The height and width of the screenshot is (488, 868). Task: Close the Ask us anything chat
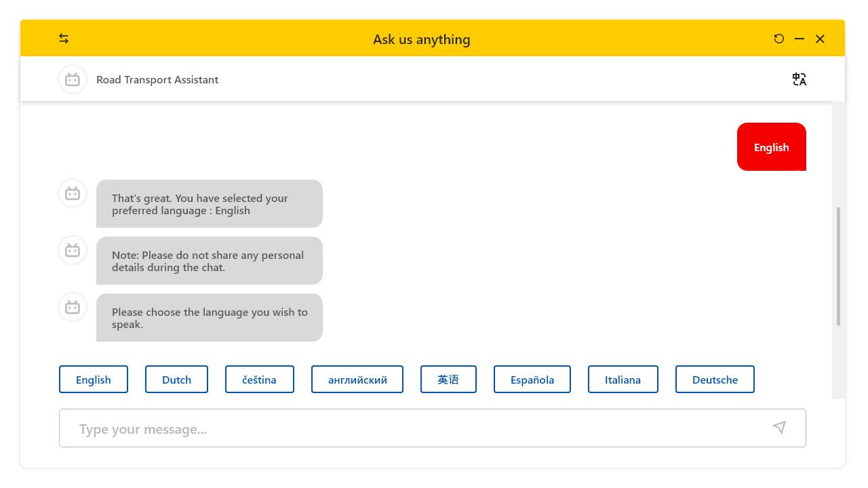click(x=820, y=39)
